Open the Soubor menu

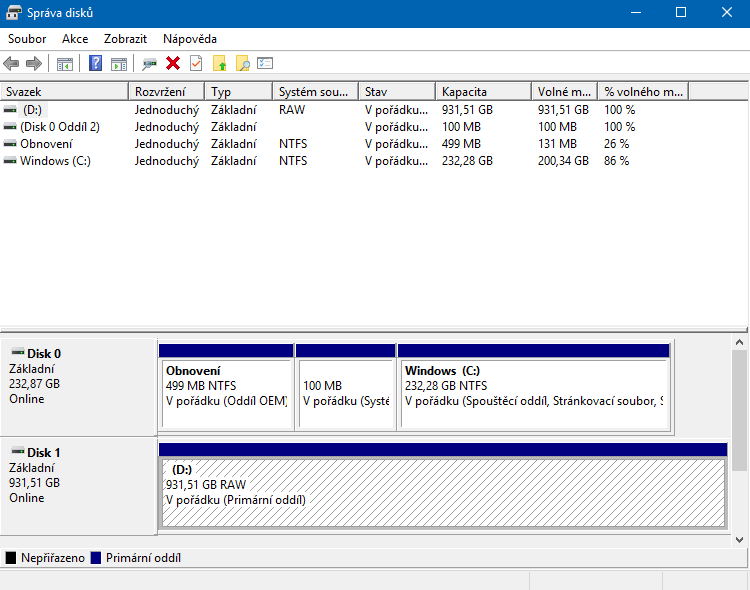point(28,39)
